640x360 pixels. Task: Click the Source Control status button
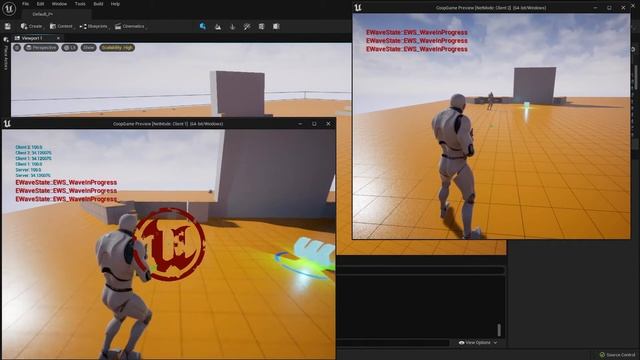tap(617, 355)
